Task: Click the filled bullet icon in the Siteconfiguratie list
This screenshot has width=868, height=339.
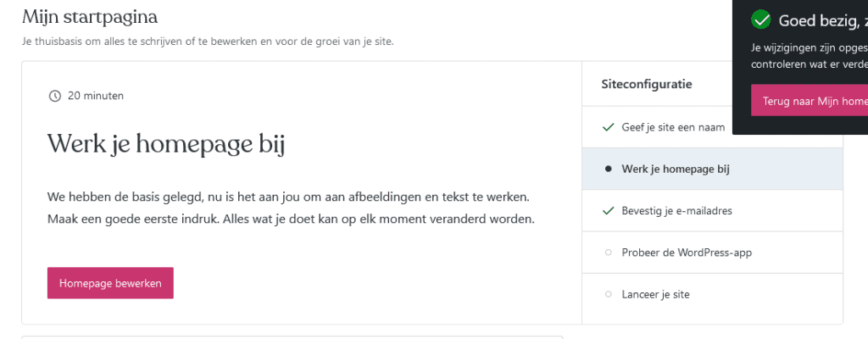Action: 609,169
